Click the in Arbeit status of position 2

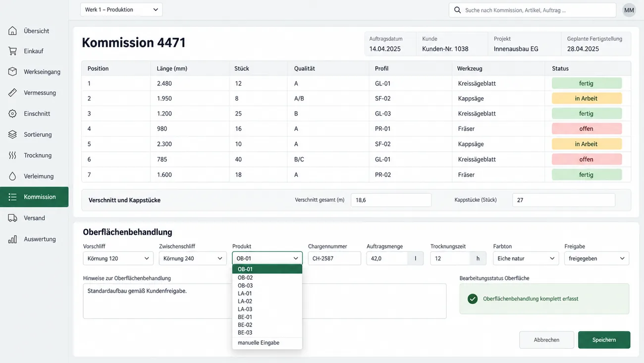pos(587,98)
